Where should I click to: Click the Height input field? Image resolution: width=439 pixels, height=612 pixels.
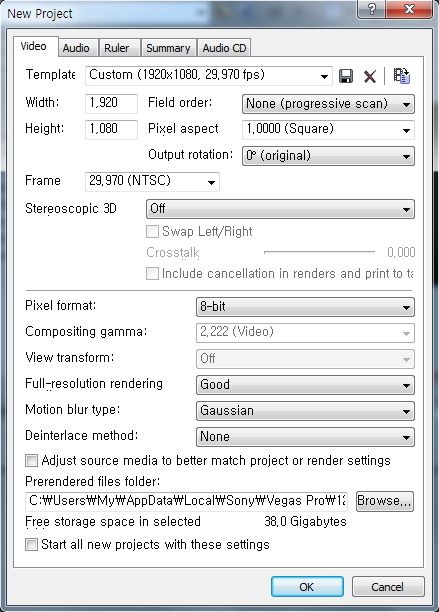point(111,130)
